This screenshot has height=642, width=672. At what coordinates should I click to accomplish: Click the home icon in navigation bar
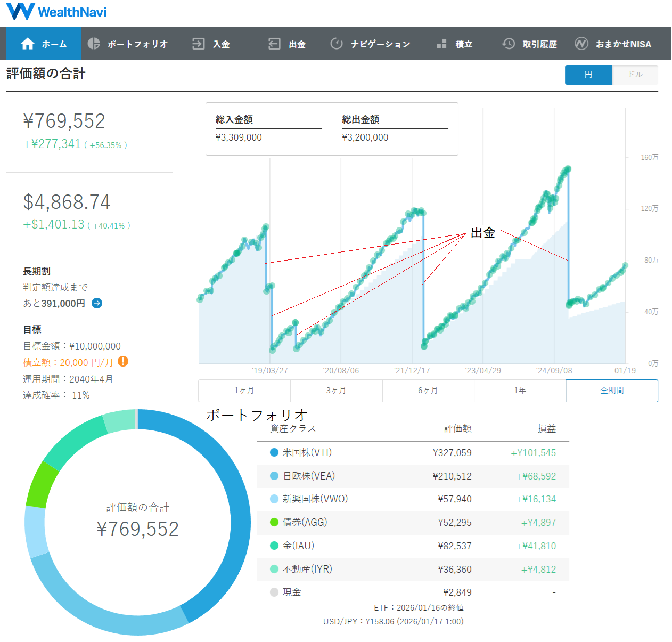pyautogui.click(x=28, y=44)
